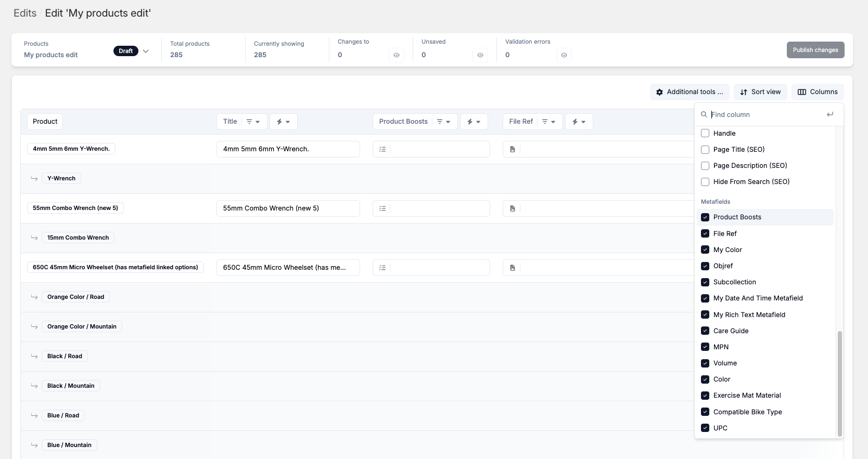The image size is (868, 459).
Task: Click the column list scrollbar thumb
Action: (x=839, y=384)
